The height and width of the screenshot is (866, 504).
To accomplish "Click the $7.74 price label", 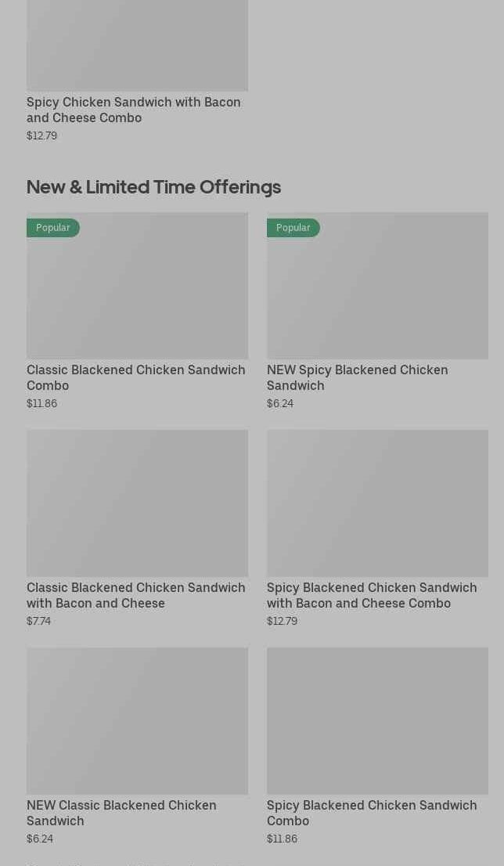I will tap(38, 621).
